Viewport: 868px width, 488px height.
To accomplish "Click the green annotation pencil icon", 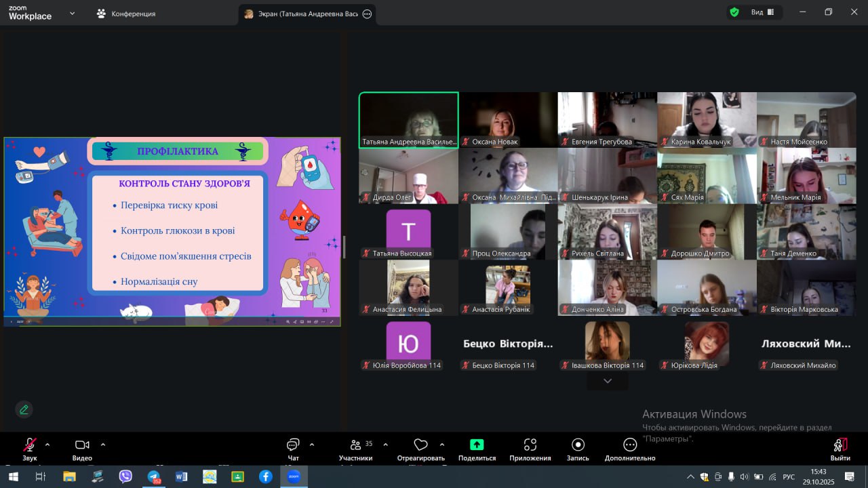I will point(24,409).
